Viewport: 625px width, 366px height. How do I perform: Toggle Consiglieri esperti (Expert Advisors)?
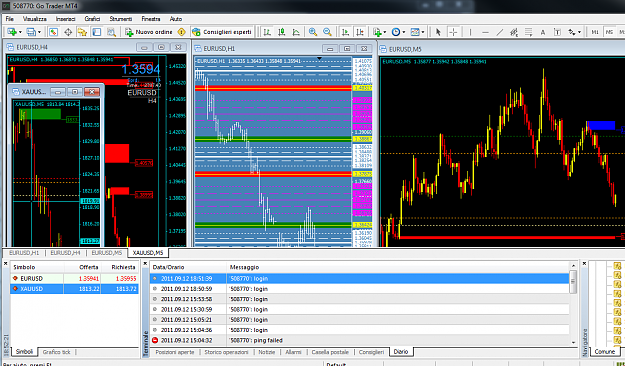click(222, 32)
